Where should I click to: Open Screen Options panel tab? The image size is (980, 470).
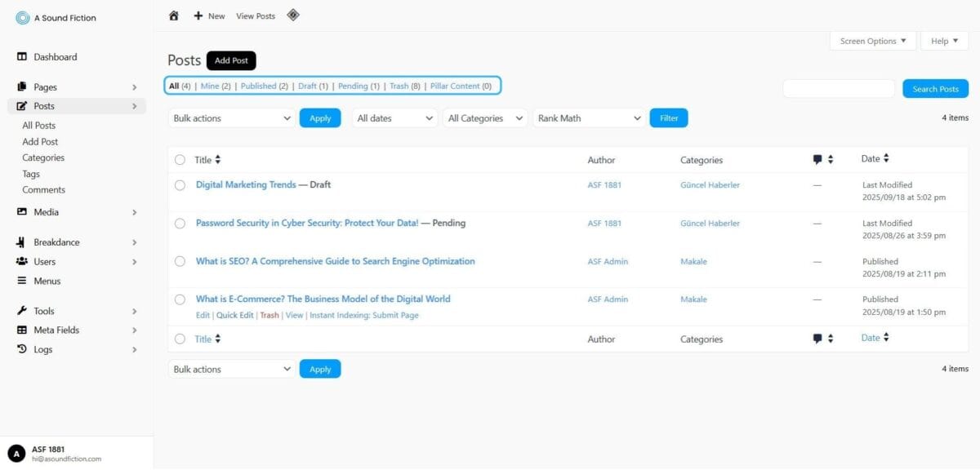pos(873,41)
